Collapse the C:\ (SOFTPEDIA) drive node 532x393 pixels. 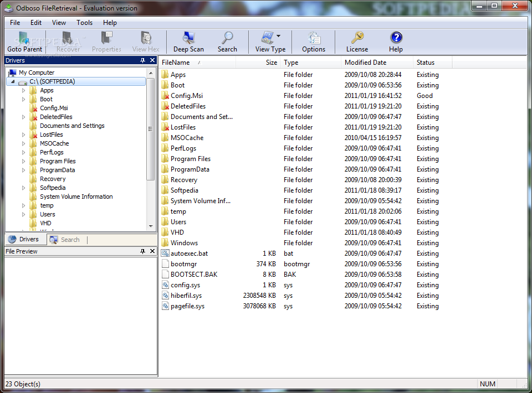[x=13, y=82]
